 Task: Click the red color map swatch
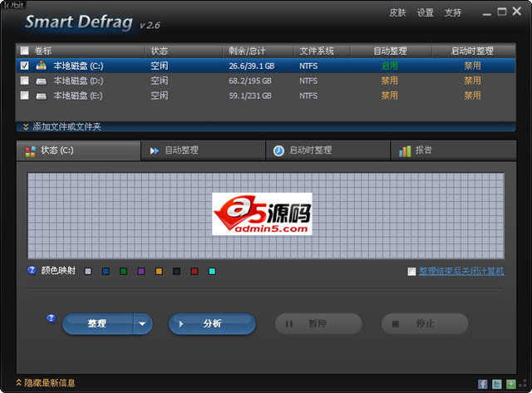[195, 271]
